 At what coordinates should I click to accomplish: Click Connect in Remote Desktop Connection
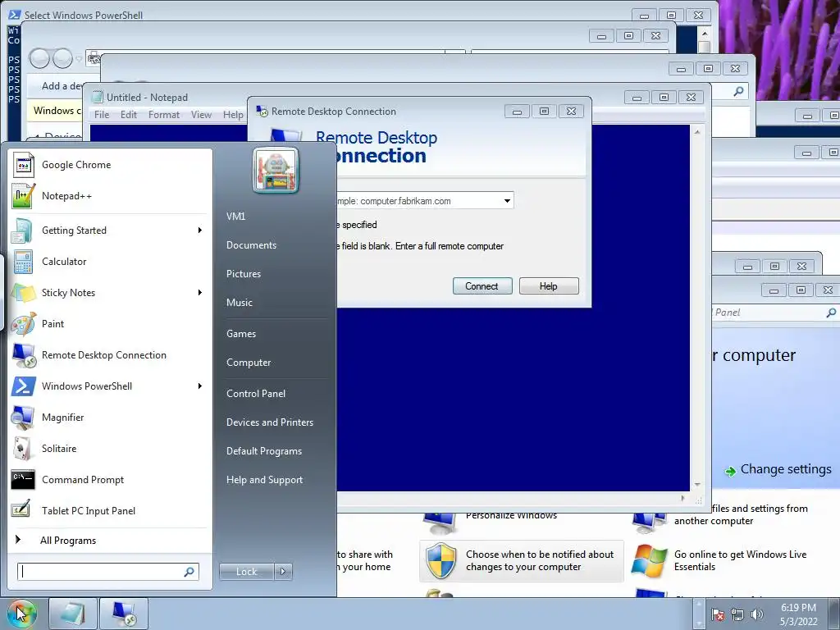(482, 286)
